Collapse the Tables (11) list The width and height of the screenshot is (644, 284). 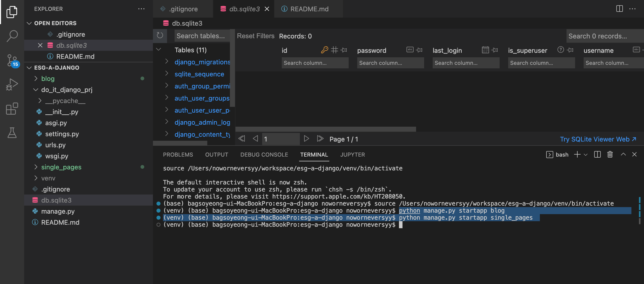pyautogui.click(x=158, y=50)
